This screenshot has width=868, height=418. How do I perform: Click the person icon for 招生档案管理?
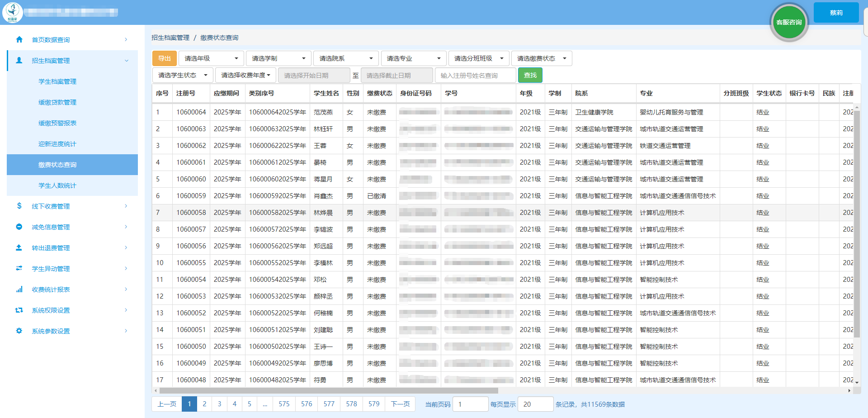coord(19,60)
